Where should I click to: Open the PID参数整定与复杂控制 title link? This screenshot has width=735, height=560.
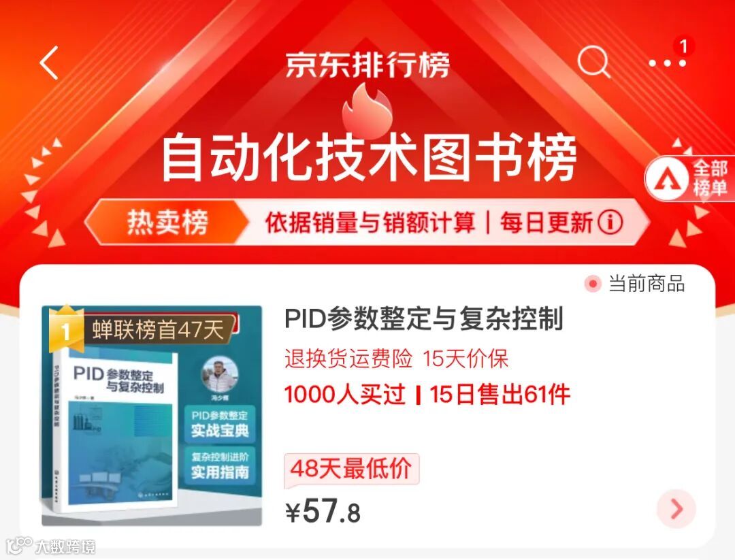click(x=424, y=318)
